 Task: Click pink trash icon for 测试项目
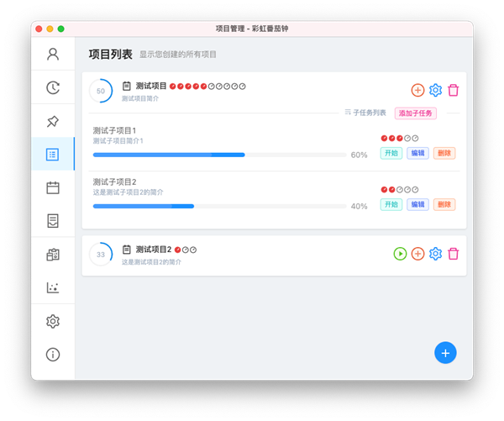click(453, 90)
